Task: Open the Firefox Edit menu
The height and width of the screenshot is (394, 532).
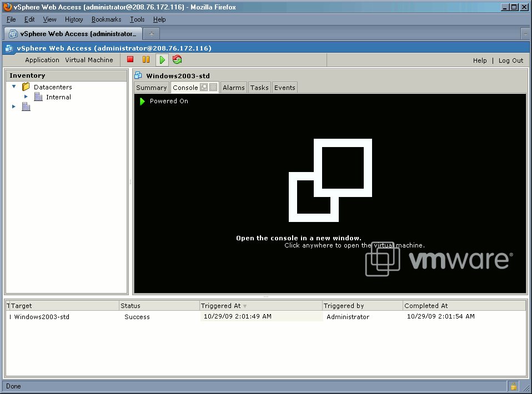Action: 29,19
